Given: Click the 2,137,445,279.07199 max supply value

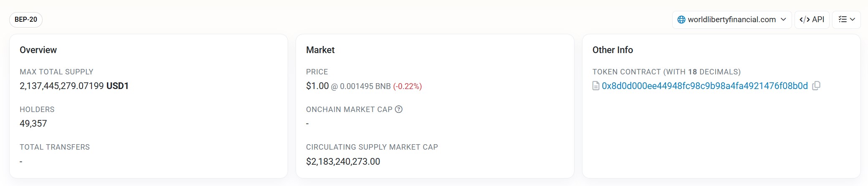Looking at the screenshot, I should [62, 86].
